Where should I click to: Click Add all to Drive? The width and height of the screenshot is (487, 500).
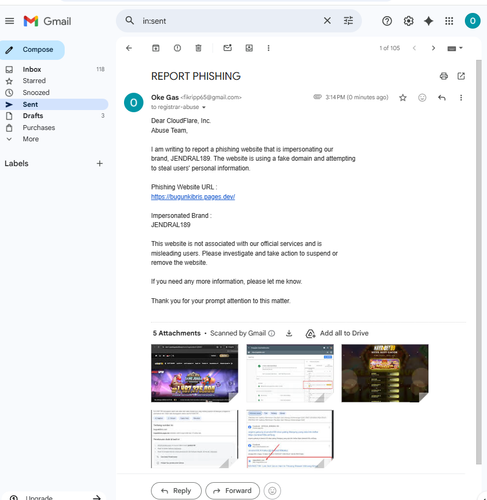click(x=337, y=333)
